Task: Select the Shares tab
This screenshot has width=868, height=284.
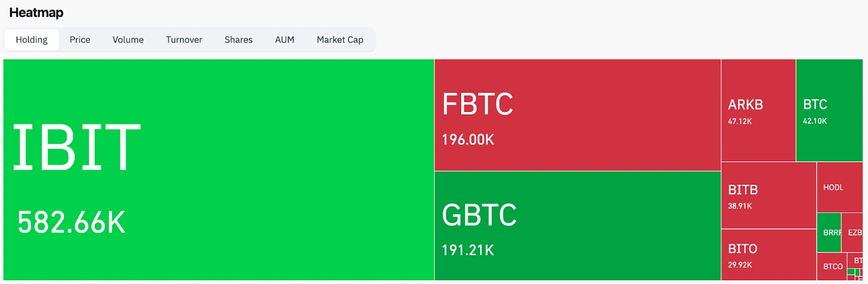Action: coord(239,40)
